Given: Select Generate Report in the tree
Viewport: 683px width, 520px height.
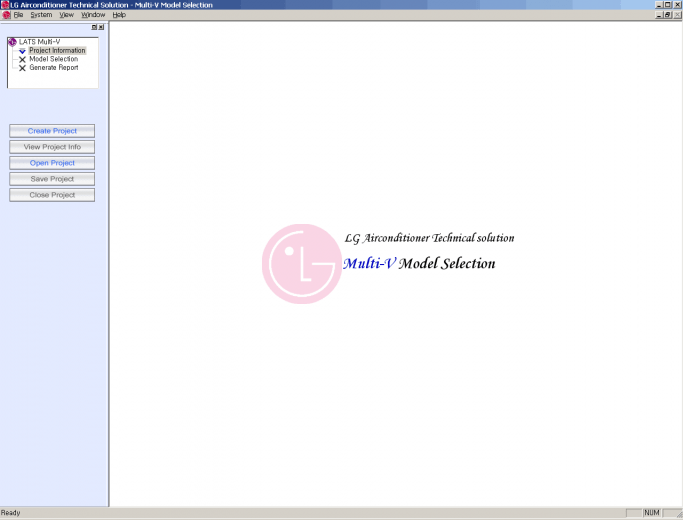Looking at the screenshot, I should click(54, 68).
